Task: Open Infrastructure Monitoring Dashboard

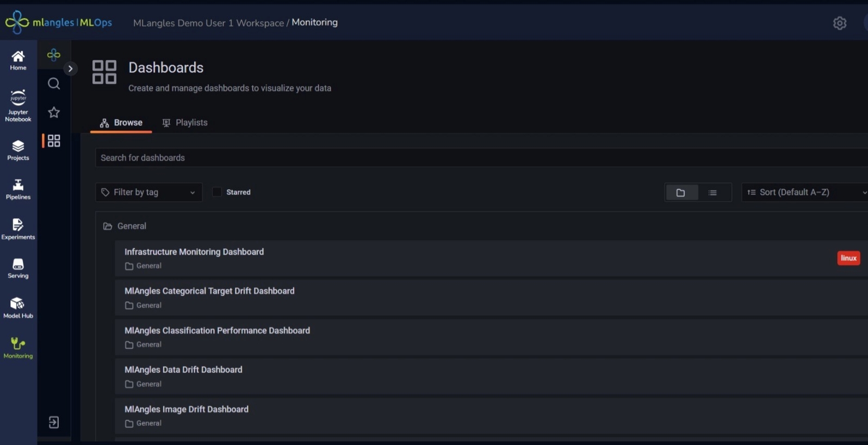Action: tap(194, 252)
